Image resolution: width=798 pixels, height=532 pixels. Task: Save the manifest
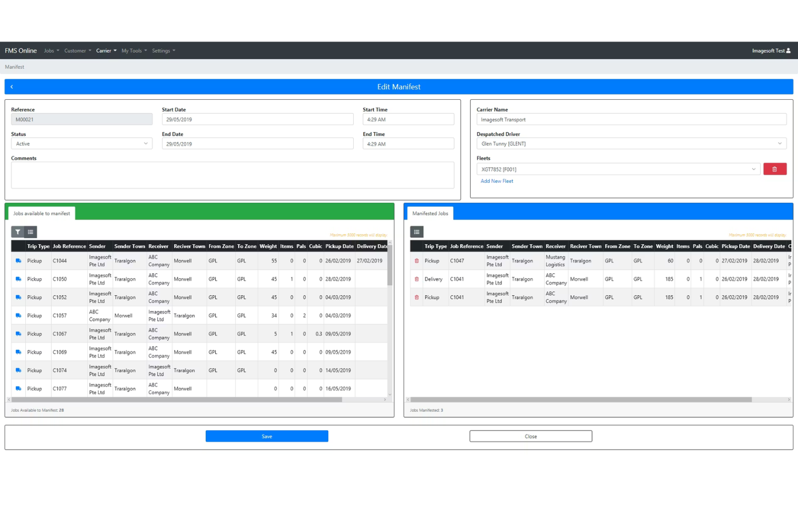point(266,436)
